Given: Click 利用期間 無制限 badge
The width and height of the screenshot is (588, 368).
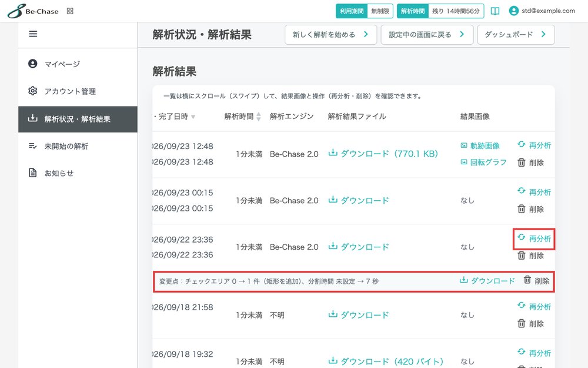Looking at the screenshot, I should (x=364, y=11).
